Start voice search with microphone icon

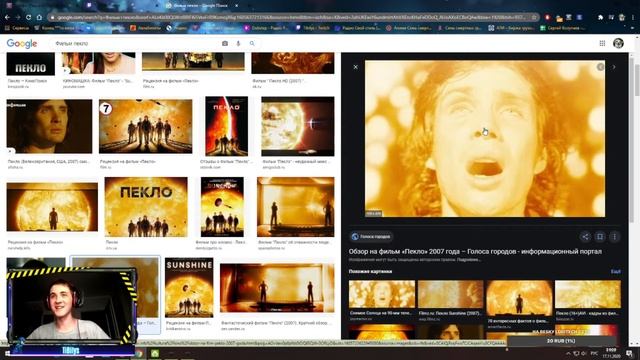(x=238, y=43)
